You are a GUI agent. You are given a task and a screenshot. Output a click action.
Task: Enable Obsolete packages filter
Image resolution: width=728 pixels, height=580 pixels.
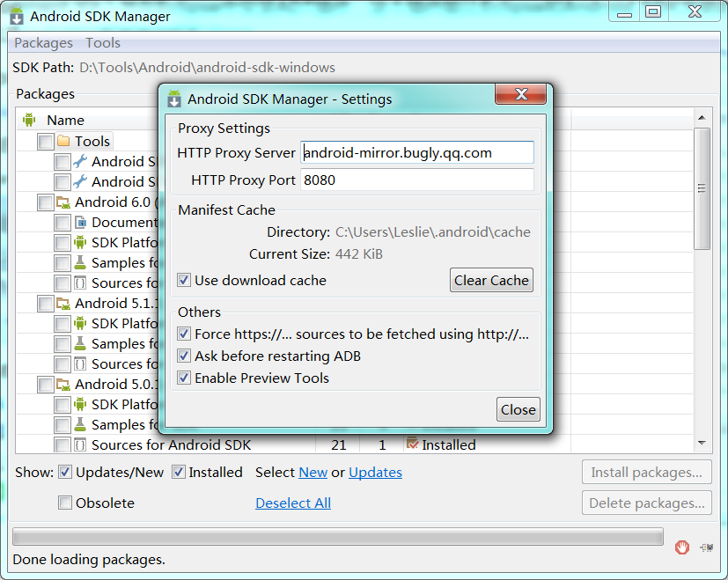[x=65, y=503]
